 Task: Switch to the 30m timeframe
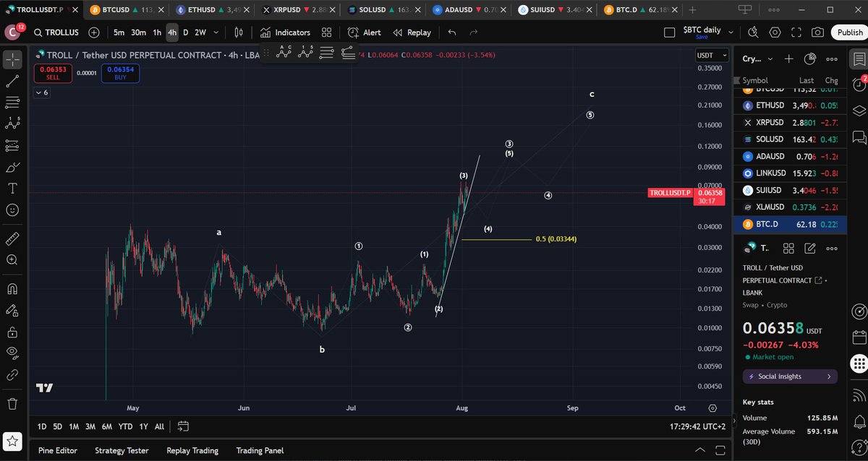[x=138, y=33]
